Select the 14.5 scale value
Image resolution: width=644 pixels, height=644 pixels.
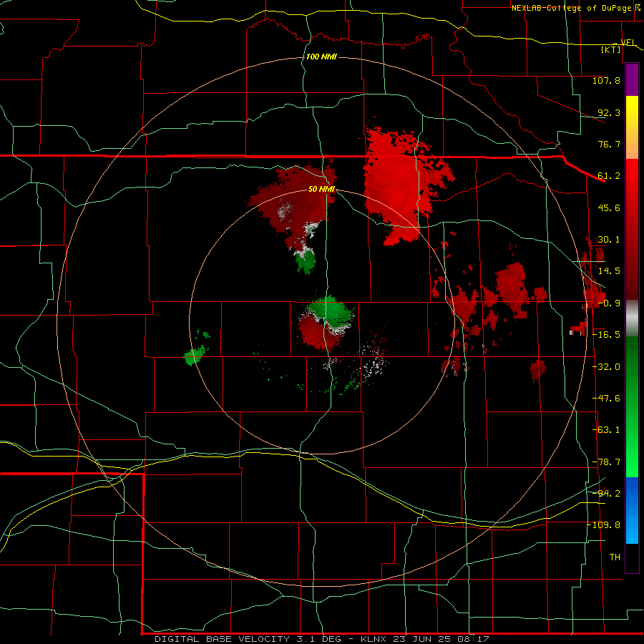[609, 271]
